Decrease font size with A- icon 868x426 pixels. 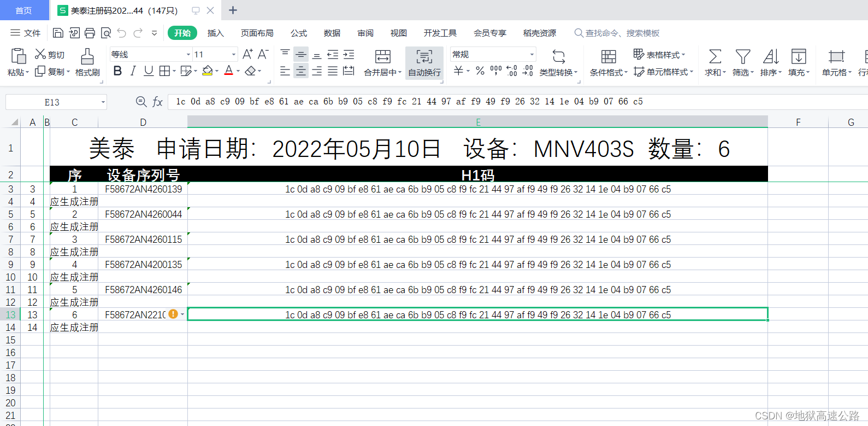tap(263, 54)
